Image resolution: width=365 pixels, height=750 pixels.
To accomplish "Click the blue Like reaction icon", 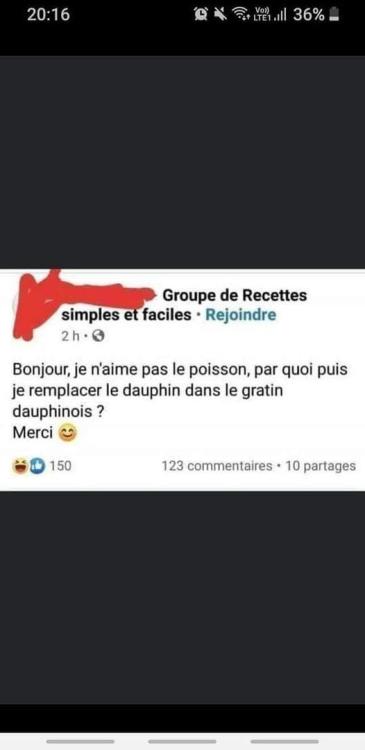I will tap(37, 465).
